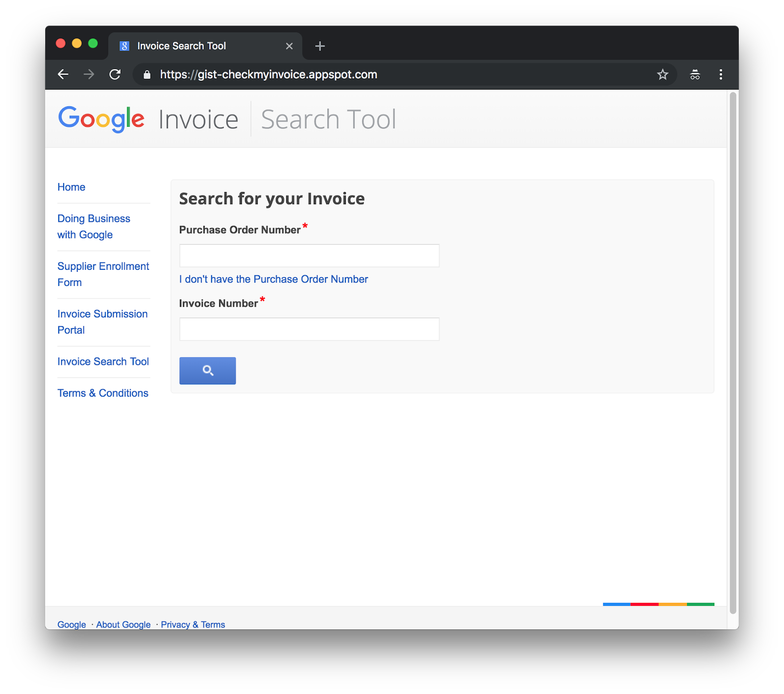The height and width of the screenshot is (694, 784).
Task: Click the "Invoice Number" label
Action: (x=219, y=303)
